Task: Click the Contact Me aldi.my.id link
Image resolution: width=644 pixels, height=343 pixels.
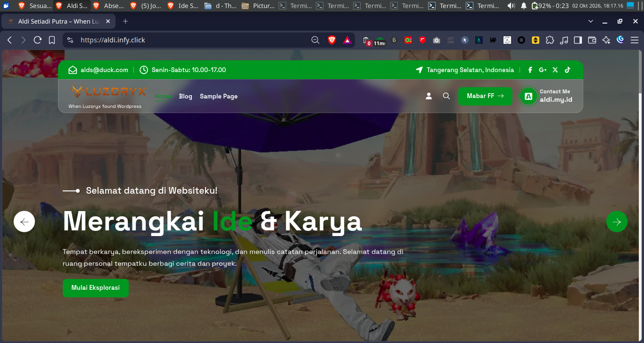Action: 546,96
